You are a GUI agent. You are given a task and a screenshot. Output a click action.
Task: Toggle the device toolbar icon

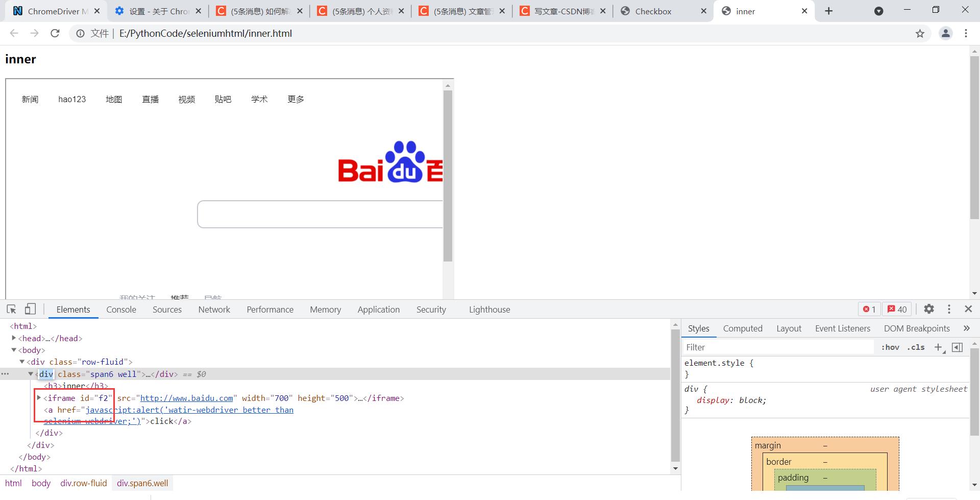pos(30,309)
